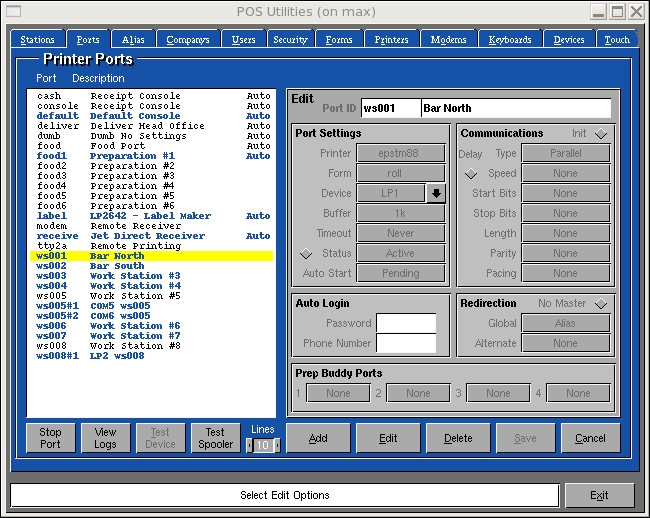Open the Users tab
This screenshot has width=650, height=518.
[243, 40]
